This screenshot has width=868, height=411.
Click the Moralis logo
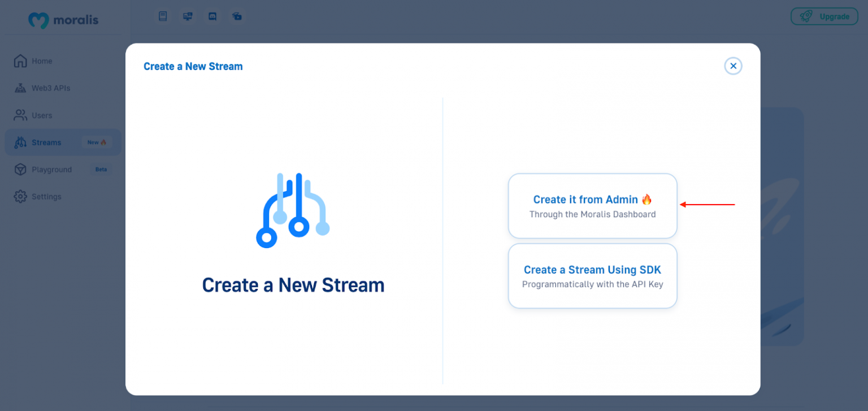pos(63,20)
